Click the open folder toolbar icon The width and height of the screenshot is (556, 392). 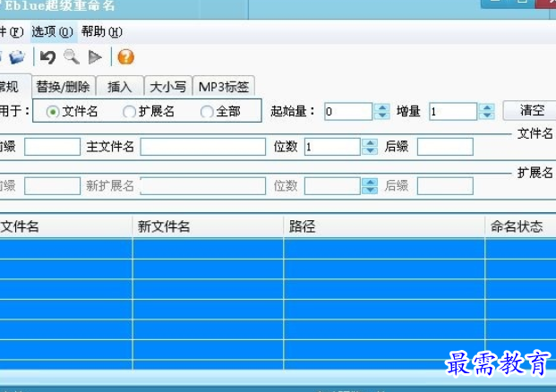coord(17,57)
